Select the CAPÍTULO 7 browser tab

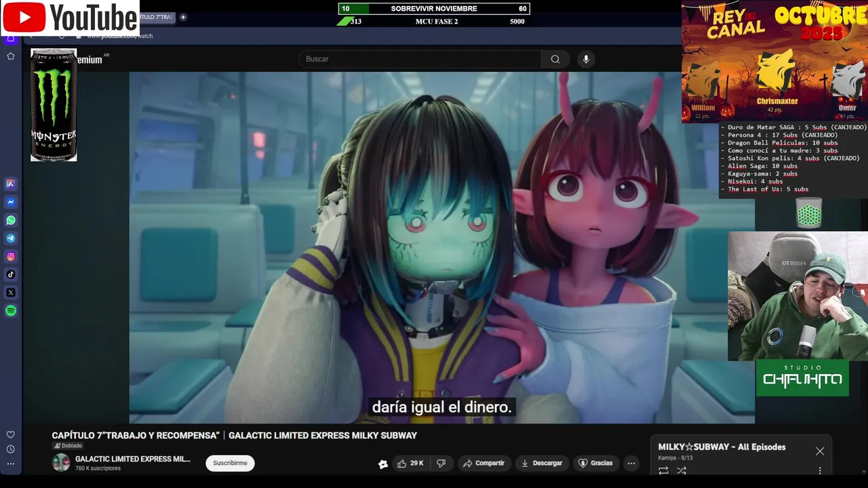pos(156,17)
